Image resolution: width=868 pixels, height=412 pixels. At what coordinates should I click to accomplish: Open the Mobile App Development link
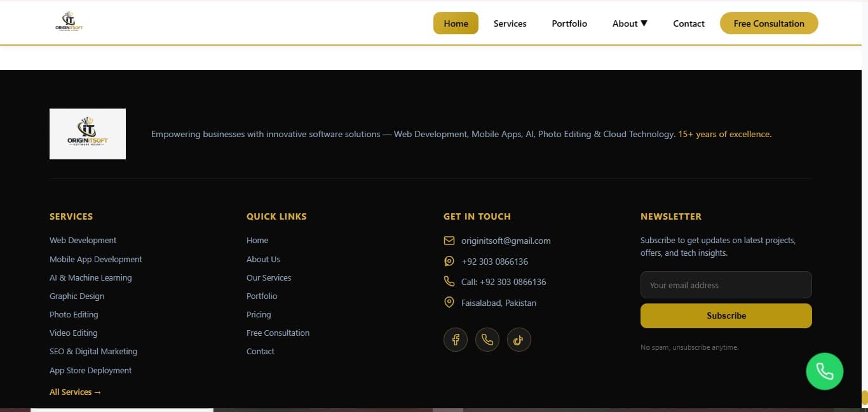click(x=96, y=259)
